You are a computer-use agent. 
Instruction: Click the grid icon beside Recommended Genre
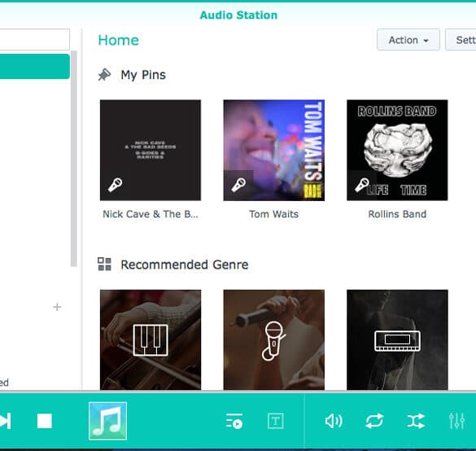(x=104, y=265)
